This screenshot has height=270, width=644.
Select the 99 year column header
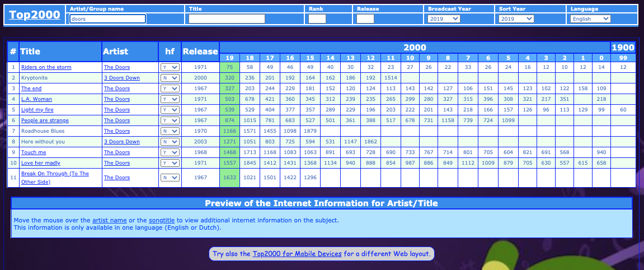(623, 58)
